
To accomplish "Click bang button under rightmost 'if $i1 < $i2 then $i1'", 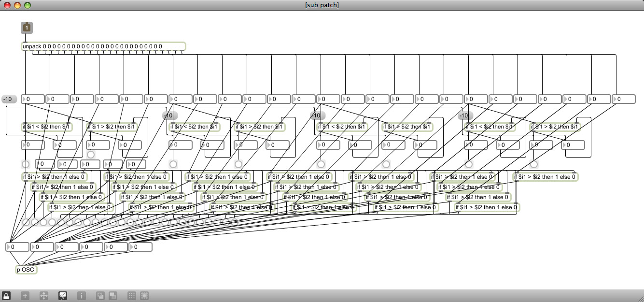I will (469, 164).
